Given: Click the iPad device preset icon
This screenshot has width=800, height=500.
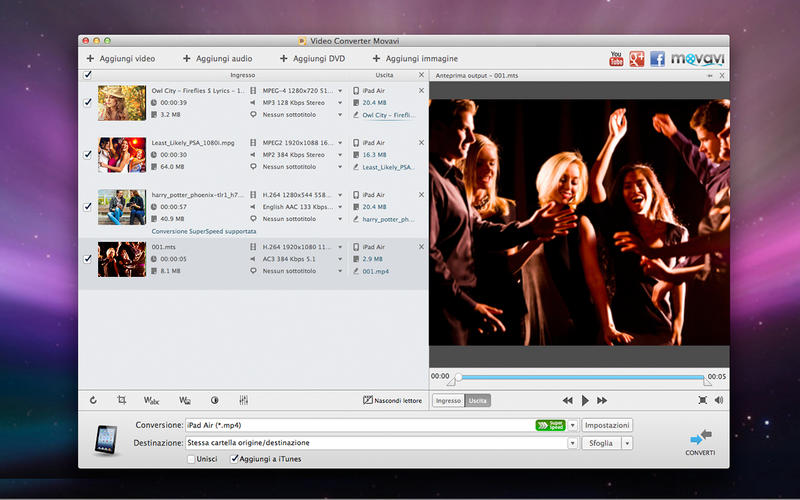Looking at the screenshot, I should click(106, 440).
